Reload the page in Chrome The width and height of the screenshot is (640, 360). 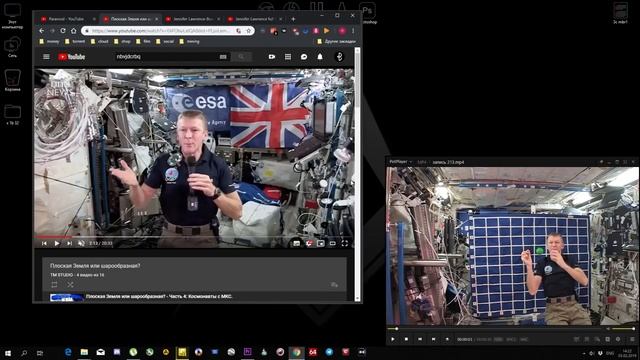(63, 31)
